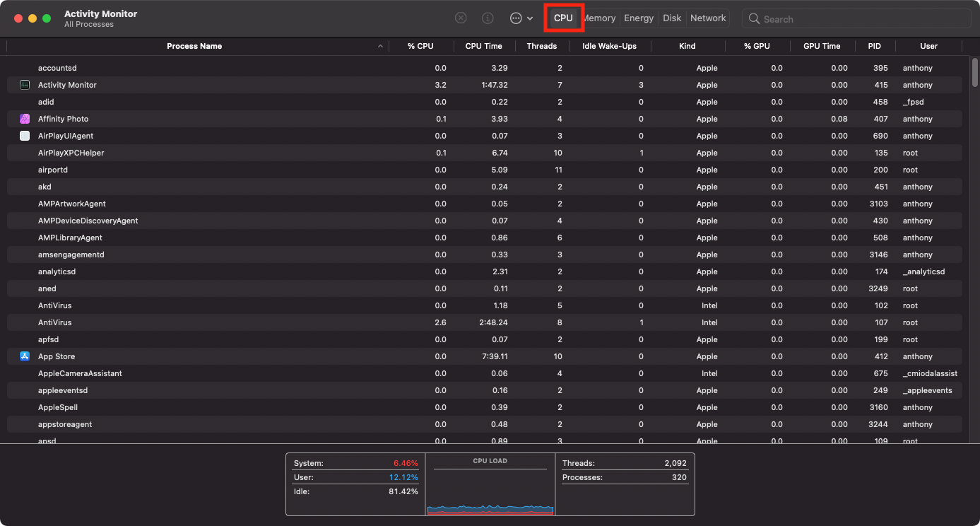
Task: Sort by Process Name column header
Action: [194, 46]
